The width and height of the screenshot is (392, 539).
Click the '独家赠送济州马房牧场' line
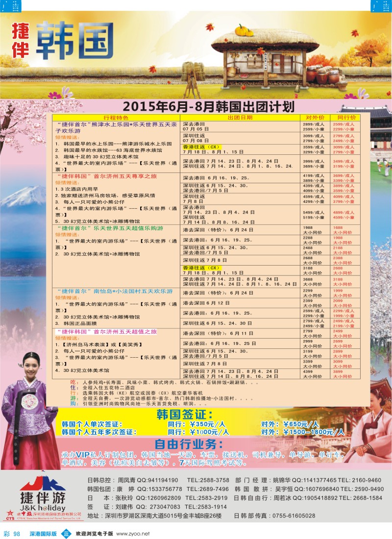[105, 196]
